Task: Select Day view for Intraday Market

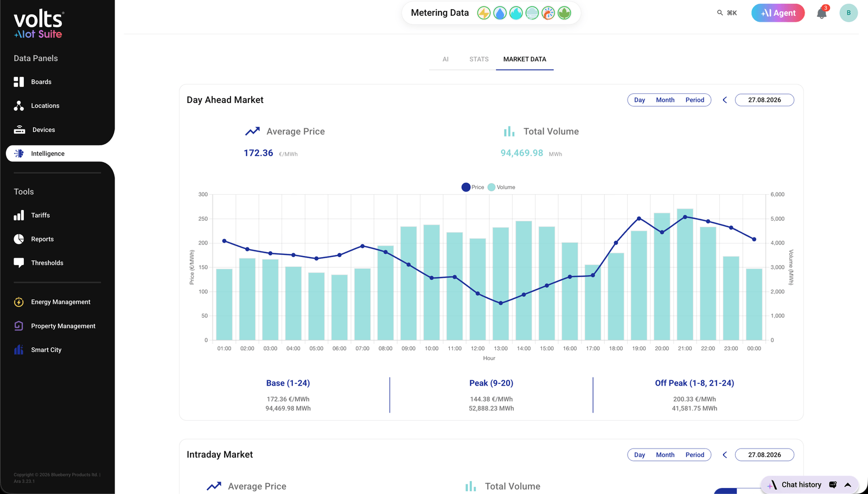Action: (x=640, y=455)
